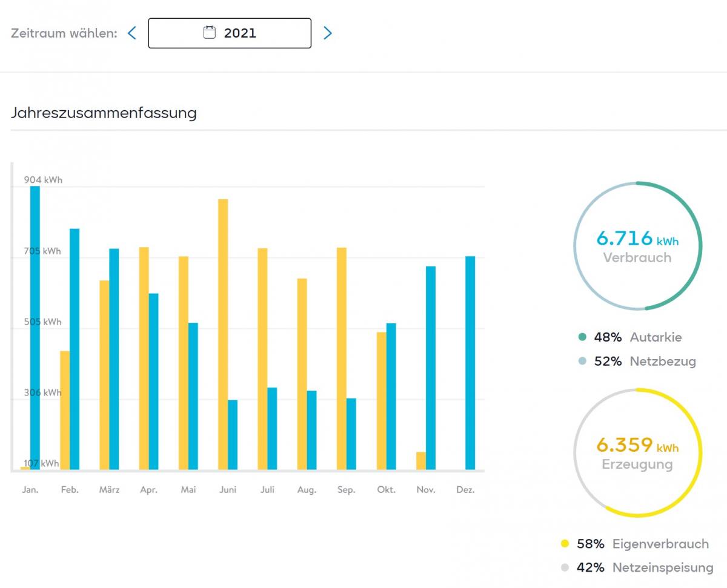The width and height of the screenshot is (727, 588).
Task: Select the blue January consumption bar
Action: pyautogui.click(x=35, y=327)
